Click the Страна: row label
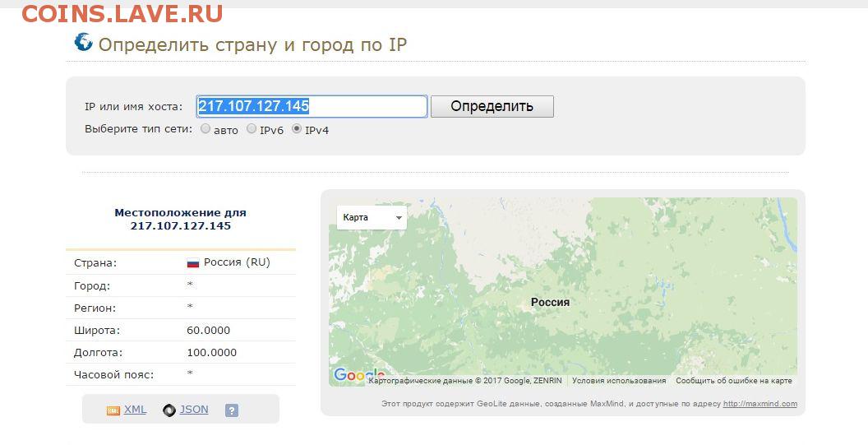Screen dimensions: 868x445 coord(95,263)
